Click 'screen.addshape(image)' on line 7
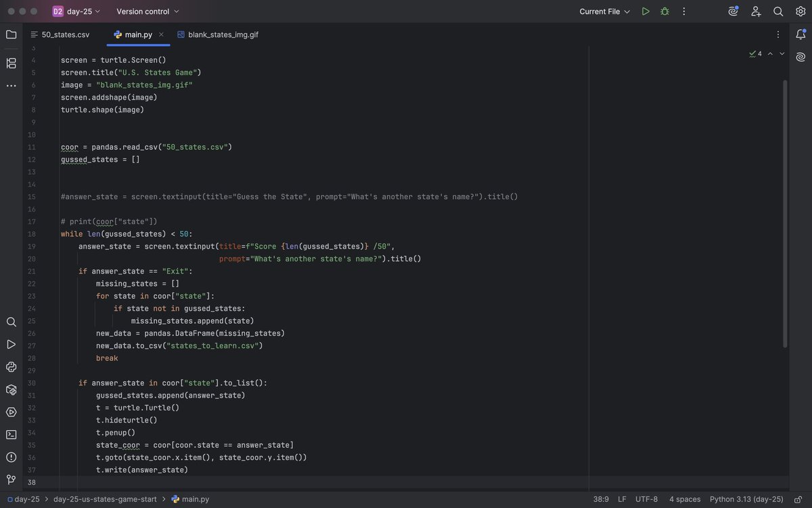The image size is (812, 508). coord(109,98)
